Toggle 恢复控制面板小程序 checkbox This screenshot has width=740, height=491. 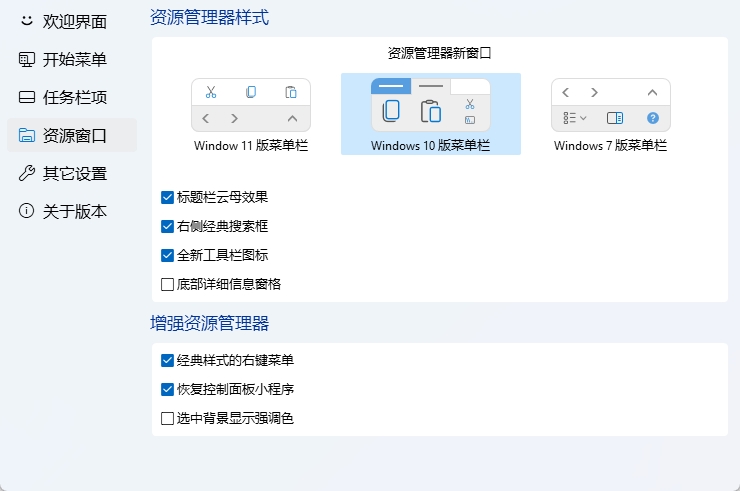(168, 389)
